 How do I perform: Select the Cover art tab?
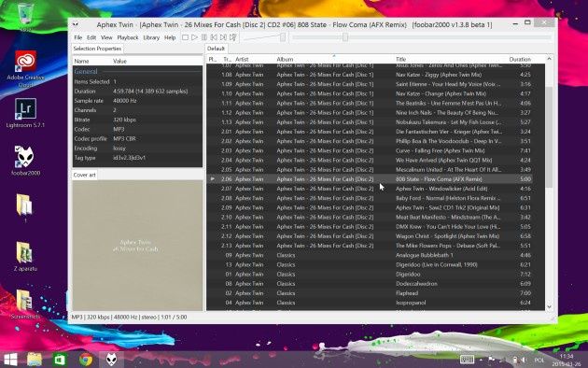pos(84,175)
